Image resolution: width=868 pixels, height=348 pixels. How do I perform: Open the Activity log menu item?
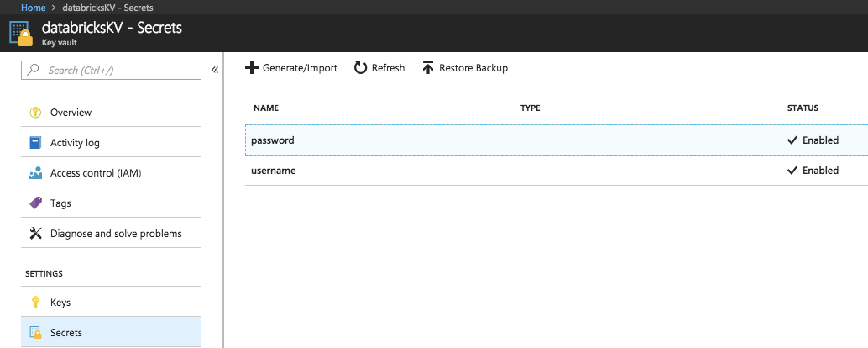point(75,143)
